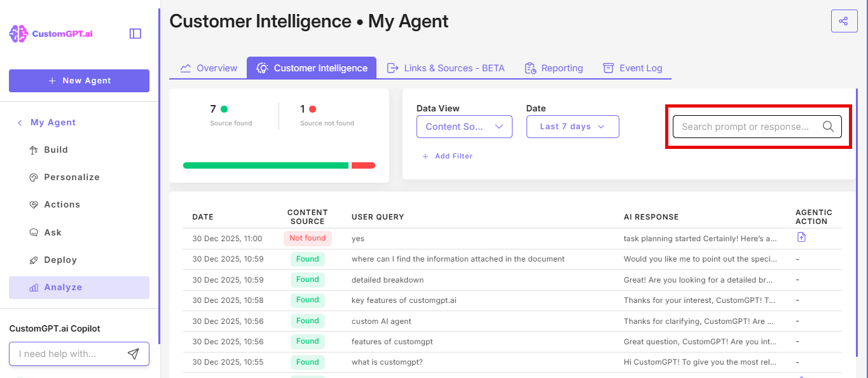Click the Personalize palette icon

pos(34,178)
